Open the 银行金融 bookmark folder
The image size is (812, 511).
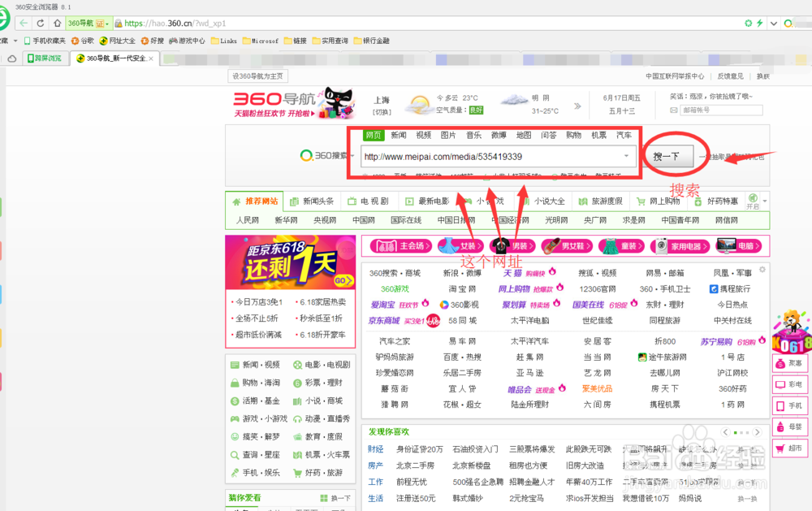371,41
